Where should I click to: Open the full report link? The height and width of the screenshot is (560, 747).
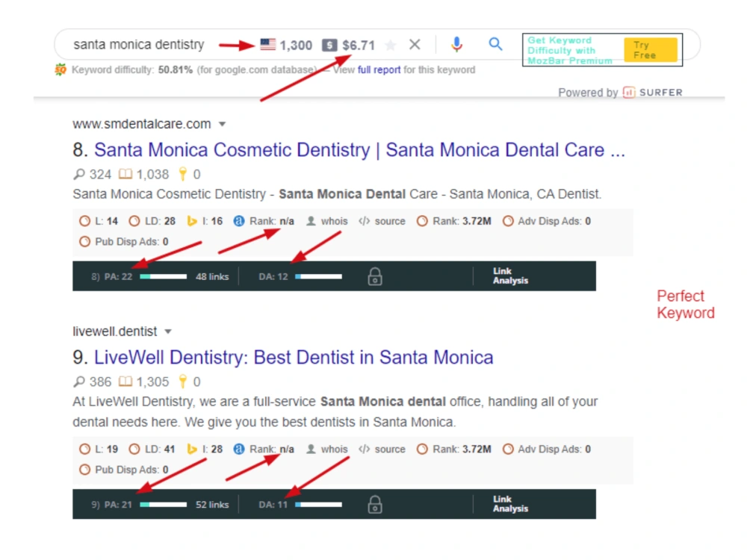click(379, 70)
